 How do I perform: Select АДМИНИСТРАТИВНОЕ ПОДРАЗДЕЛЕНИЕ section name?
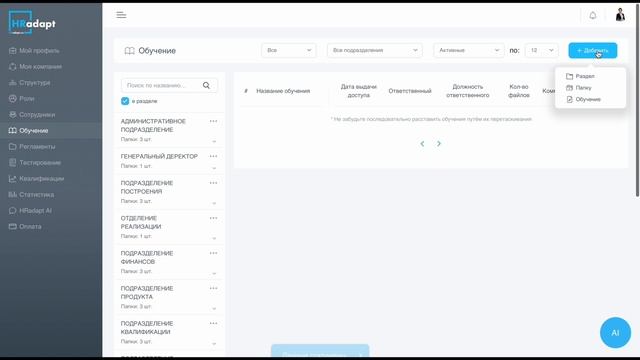(x=153, y=125)
